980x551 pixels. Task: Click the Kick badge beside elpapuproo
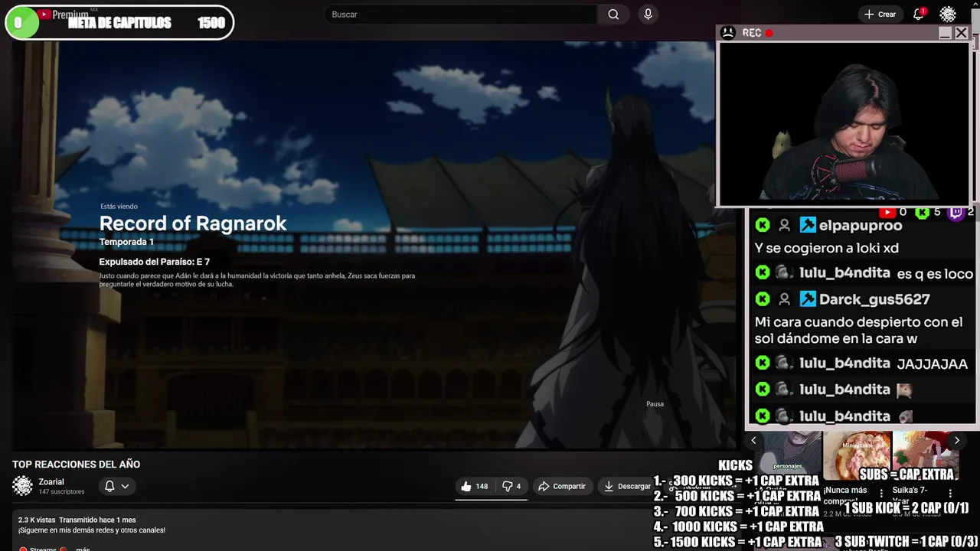click(x=763, y=225)
